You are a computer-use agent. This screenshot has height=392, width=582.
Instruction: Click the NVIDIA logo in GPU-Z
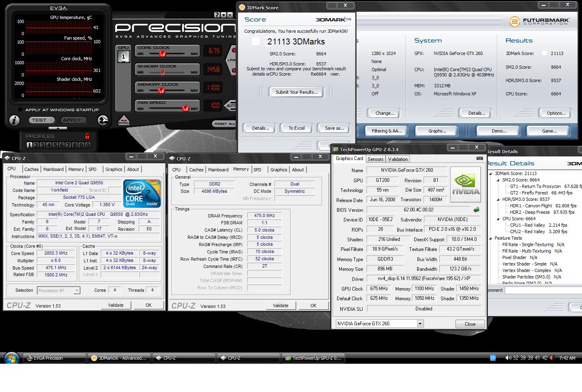[x=466, y=185]
